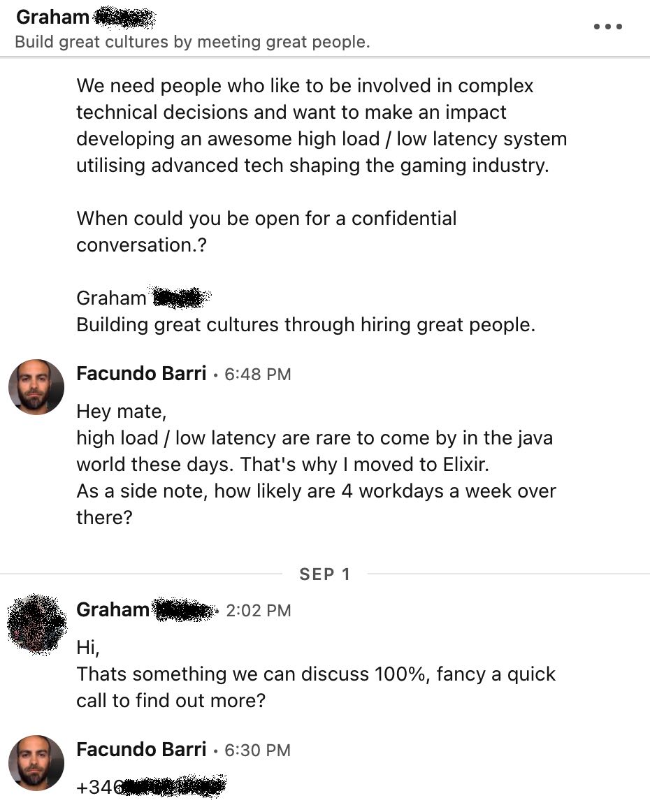Click Graham's blurred avatar beside the 2:02 PM message
The height and width of the screenshot is (812, 650).
click(36, 623)
